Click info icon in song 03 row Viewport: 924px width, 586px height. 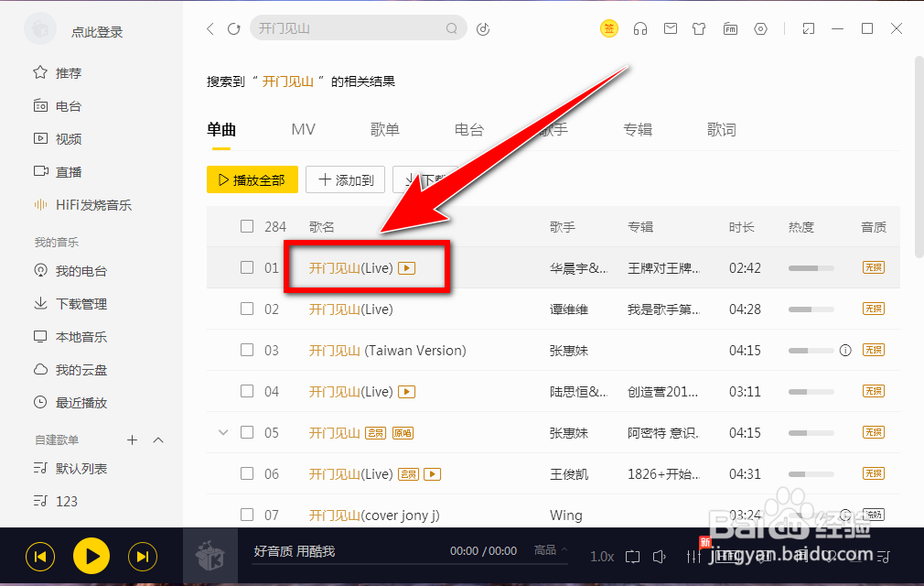pyautogui.click(x=845, y=350)
